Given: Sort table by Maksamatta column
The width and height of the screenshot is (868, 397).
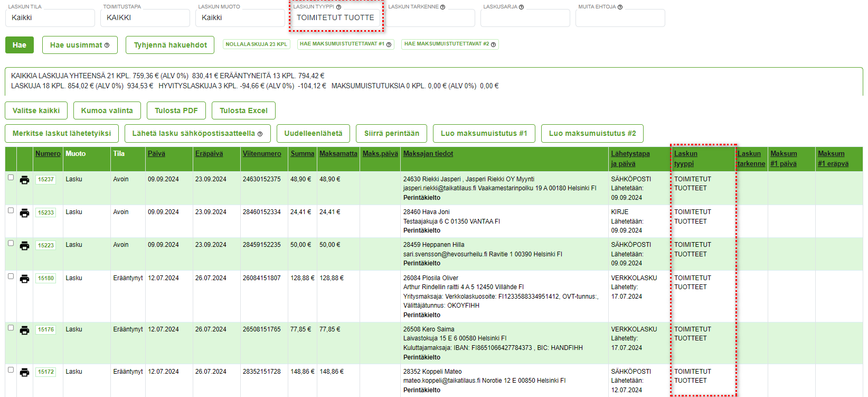Looking at the screenshot, I should (338, 154).
